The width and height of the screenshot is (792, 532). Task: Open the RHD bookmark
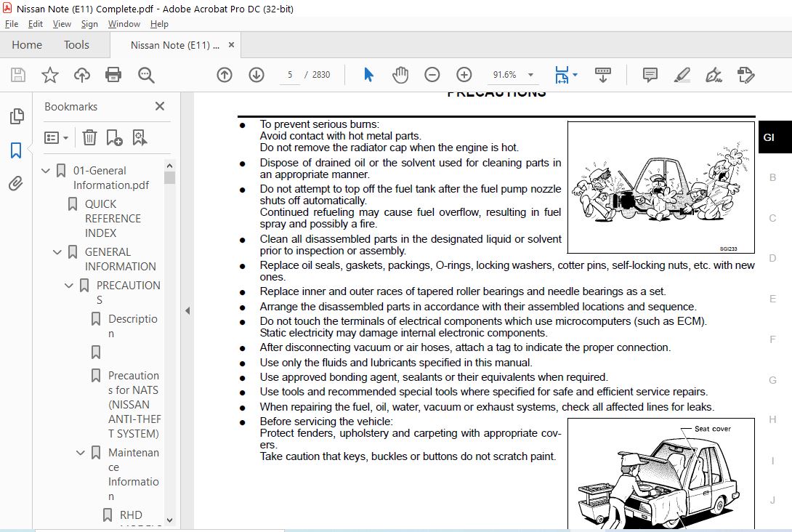pyautogui.click(x=131, y=515)
